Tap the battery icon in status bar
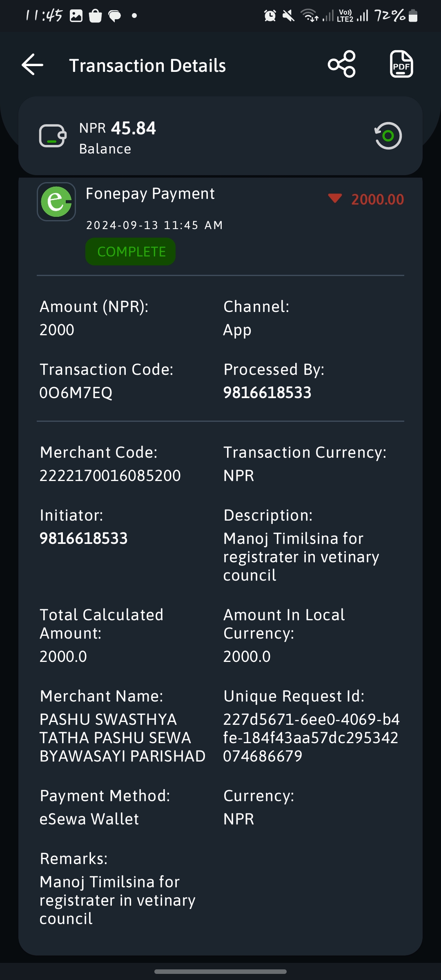 413,16
